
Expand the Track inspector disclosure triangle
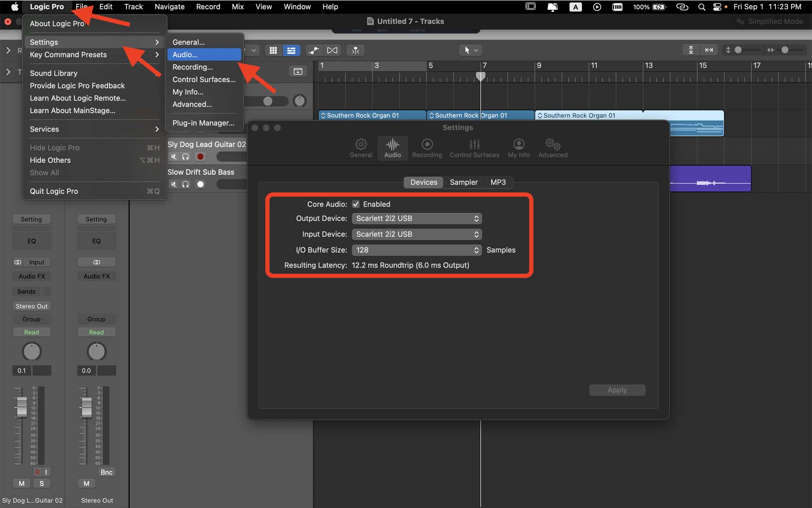tap(8, 72)
